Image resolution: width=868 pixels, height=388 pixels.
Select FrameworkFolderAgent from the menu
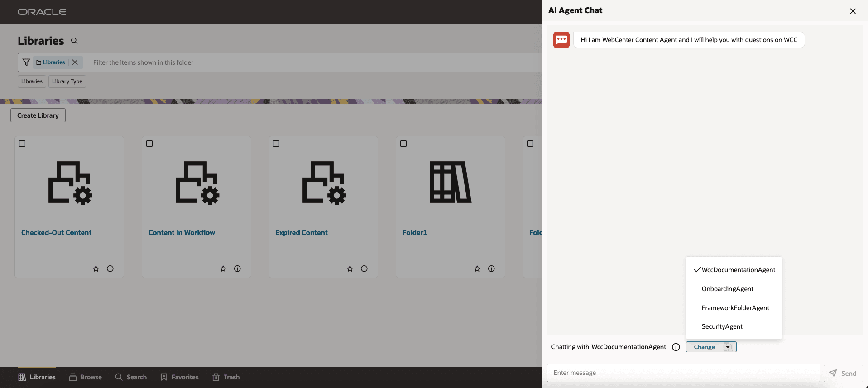734,308
